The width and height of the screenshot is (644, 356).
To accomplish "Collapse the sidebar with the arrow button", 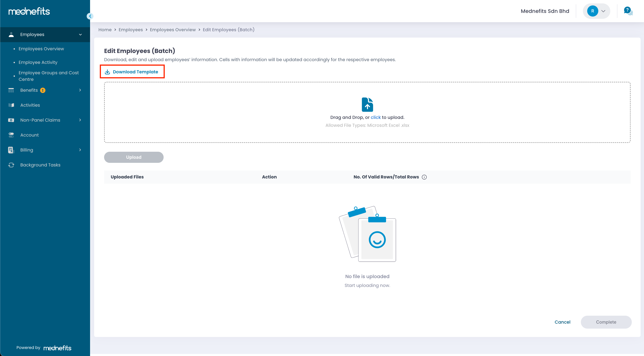I will coord(90,16).
